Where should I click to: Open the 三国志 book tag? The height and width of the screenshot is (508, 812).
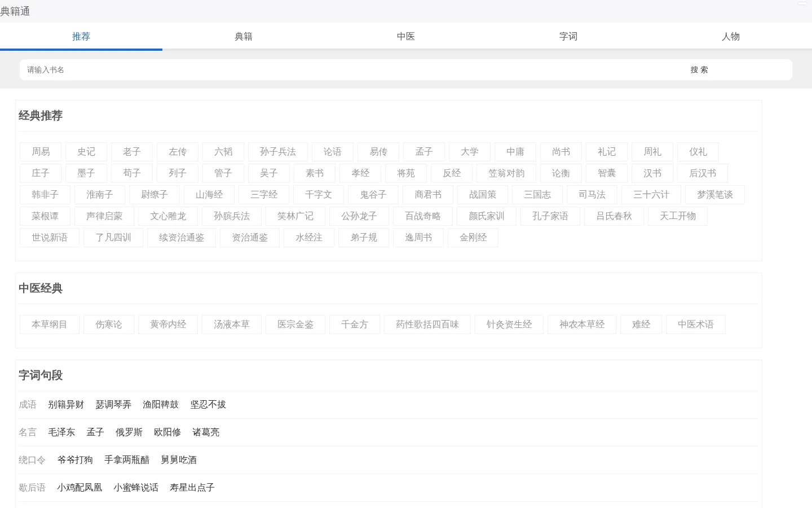(x=537, y=195)
